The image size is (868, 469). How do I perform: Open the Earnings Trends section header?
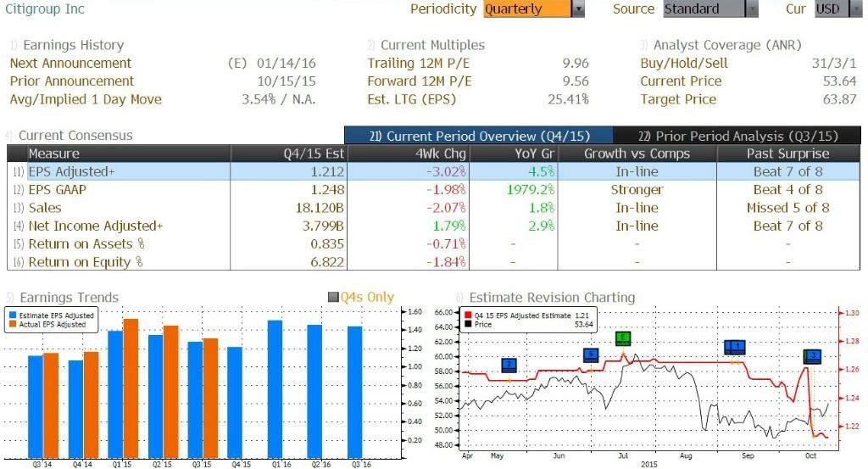click(70, 298)
